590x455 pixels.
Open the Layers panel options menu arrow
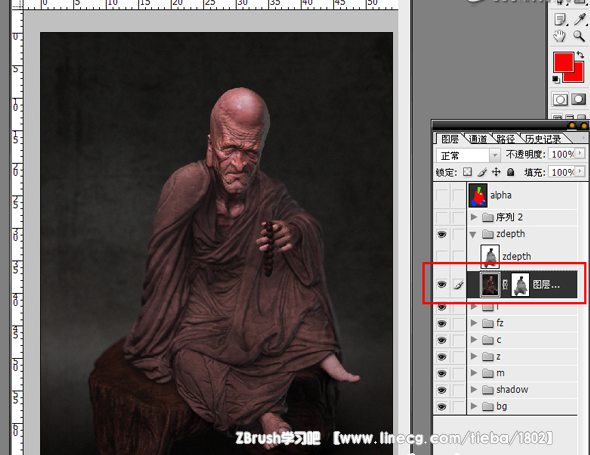click(x=584, y=138)
